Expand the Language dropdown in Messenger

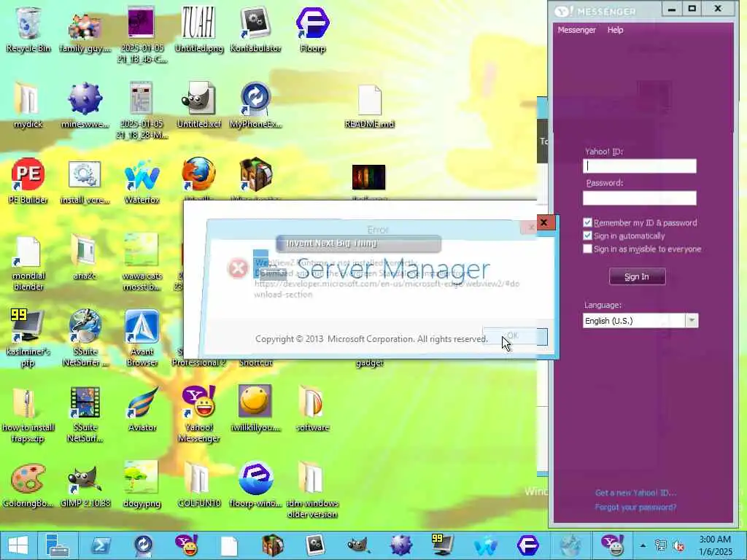pyautogui.click(x=692, y=321)
